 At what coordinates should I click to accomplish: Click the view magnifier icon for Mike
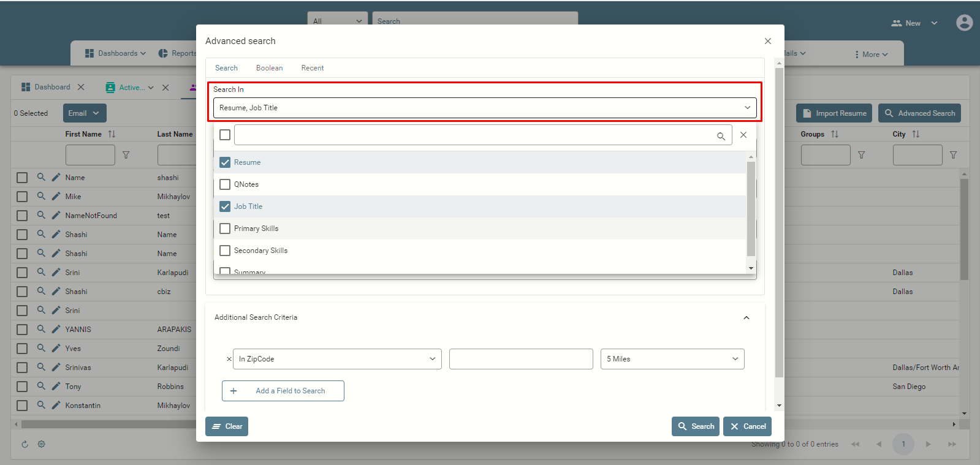pyautogui.click(x=41, y=196)
